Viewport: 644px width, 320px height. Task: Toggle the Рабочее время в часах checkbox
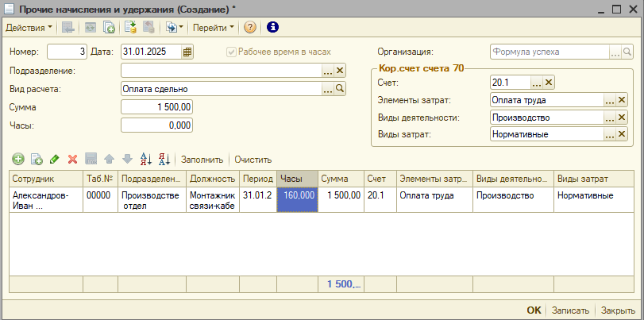click(x=231, y=52)
